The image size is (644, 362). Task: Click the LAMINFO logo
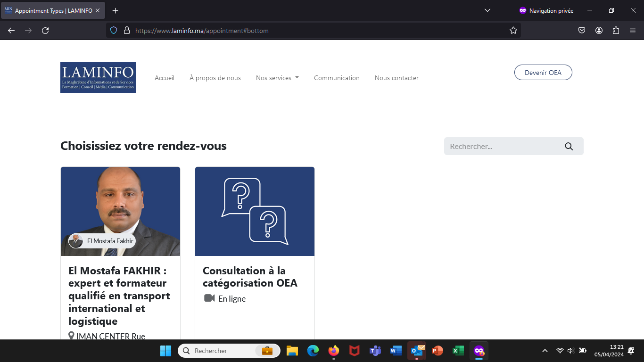pyautogui.click(x=98, y=78)
